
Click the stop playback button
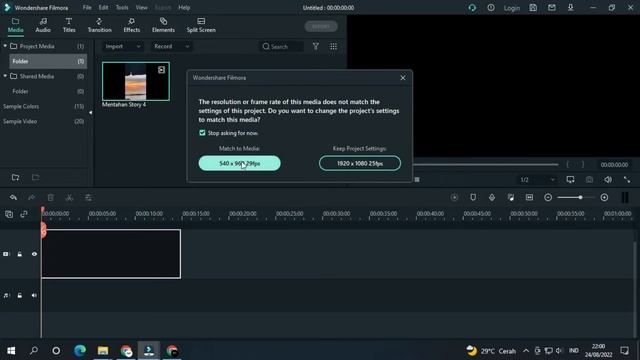417,180
